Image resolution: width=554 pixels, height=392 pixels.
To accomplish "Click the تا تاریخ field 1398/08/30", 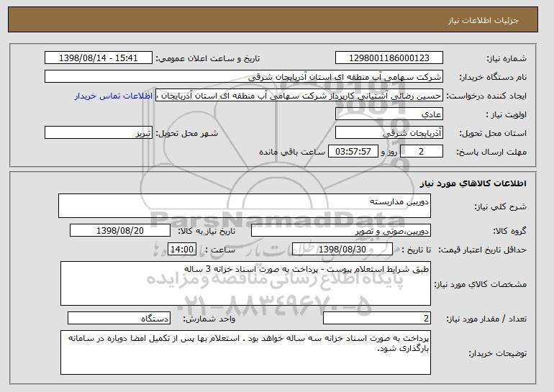I will click(342, 250).
